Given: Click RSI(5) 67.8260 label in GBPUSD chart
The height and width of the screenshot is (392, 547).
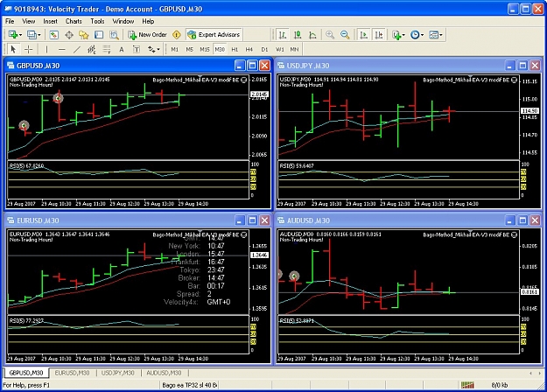Looking at the screenshot, I should click(x=26, y=165).
